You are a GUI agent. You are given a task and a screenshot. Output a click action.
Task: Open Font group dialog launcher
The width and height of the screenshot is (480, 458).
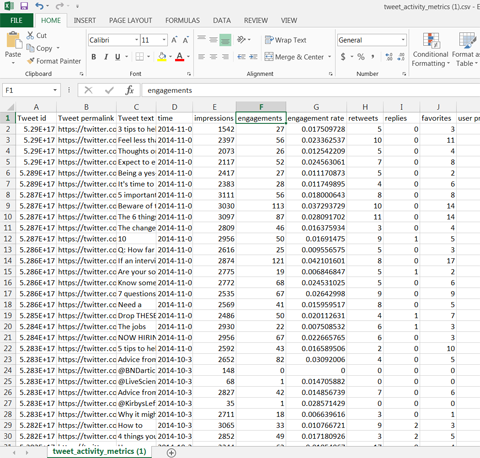coord(189,74)
